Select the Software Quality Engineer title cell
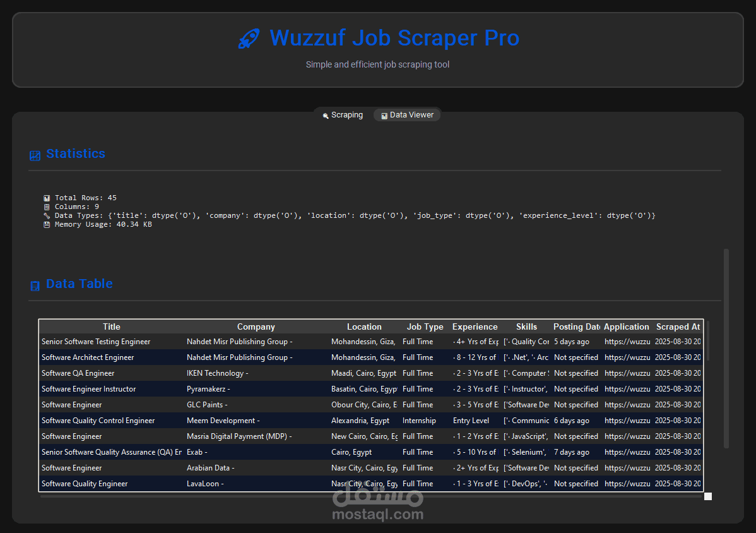This screenshot has width=756, height=533. [x=111, y=484]
